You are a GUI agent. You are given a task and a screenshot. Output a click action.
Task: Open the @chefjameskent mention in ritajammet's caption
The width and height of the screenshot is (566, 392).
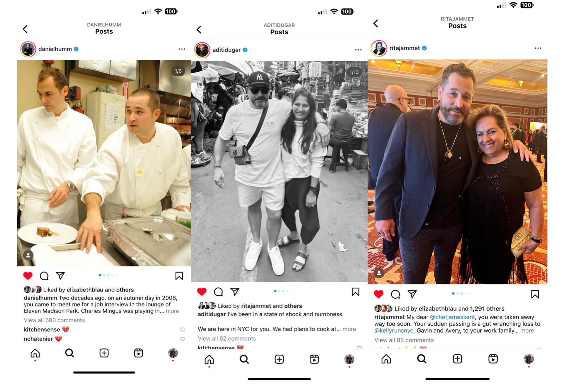tap(452, 317)
